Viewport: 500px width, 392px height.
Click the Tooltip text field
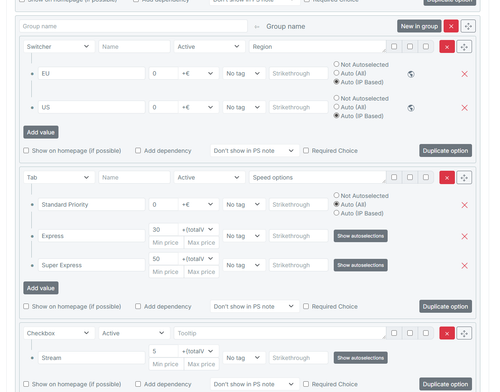[280, 333]
